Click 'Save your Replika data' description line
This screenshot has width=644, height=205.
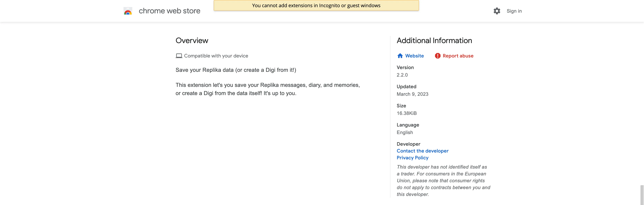coord(236,70)
